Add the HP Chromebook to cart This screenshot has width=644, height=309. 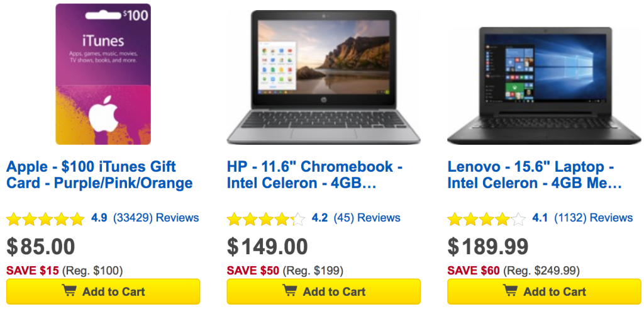pos(323,291)
